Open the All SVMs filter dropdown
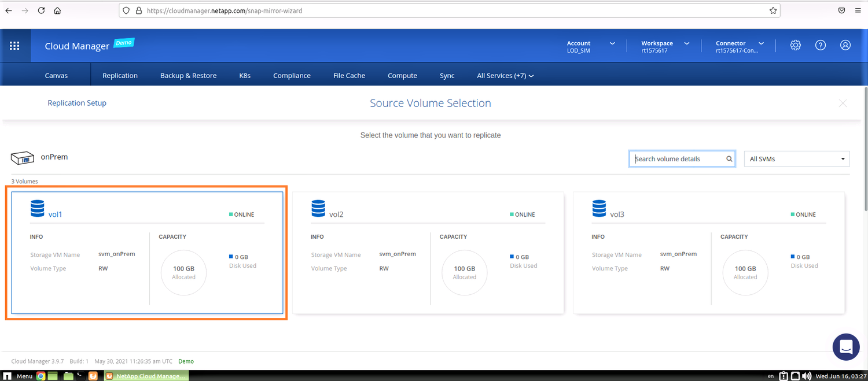Image resolution: width=868 pixels, height=381 pixels. pos(797,159)
